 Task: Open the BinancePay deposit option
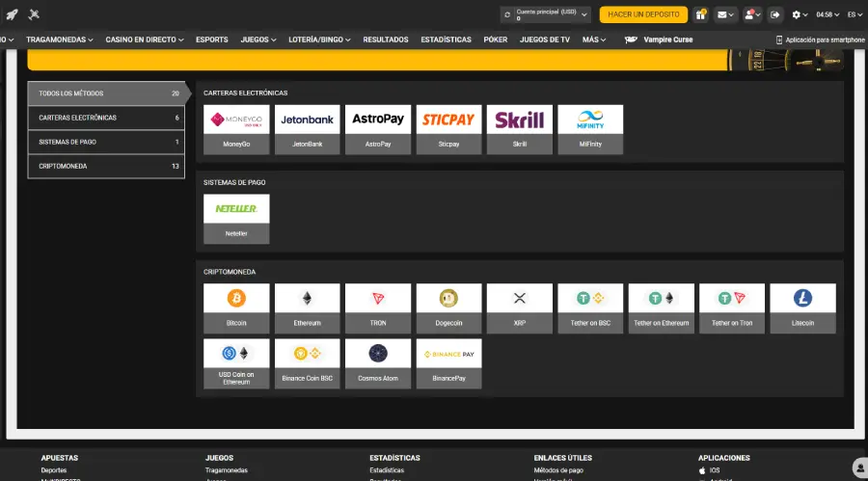click(x=448, y=361)
